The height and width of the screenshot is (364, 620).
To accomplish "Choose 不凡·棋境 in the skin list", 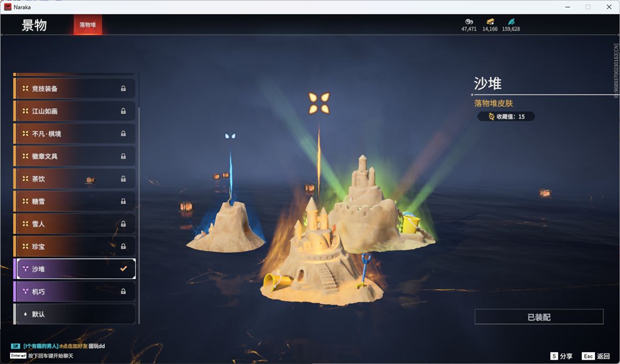I will 74,134.
